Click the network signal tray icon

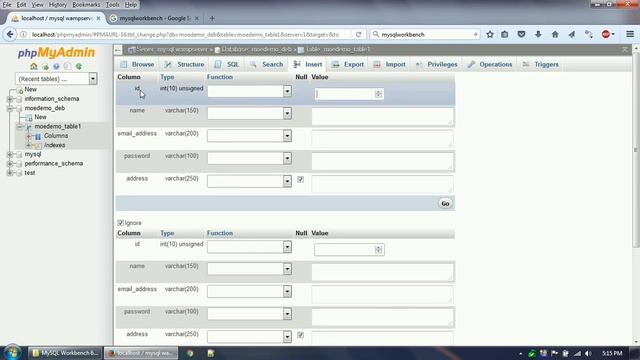577,353
